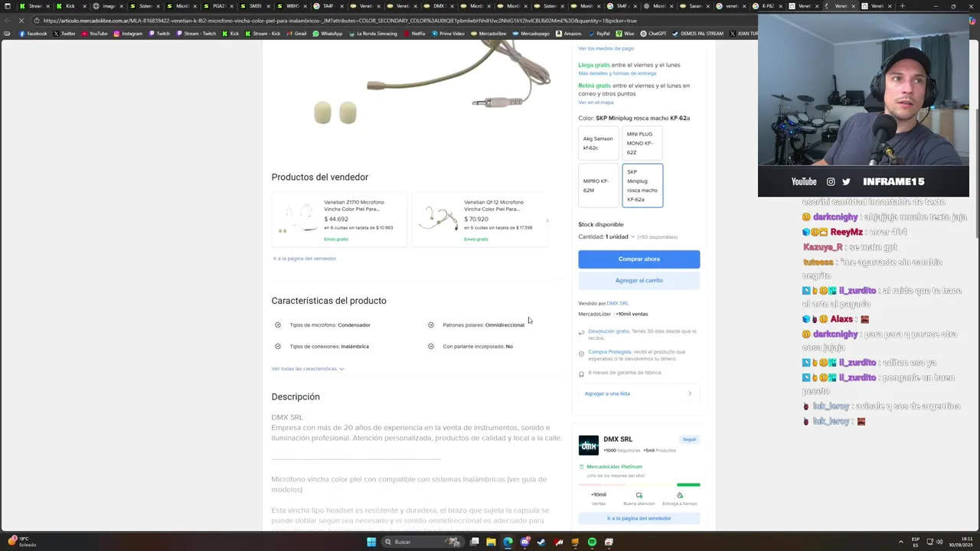
Task: Switch to the first Stream browser tab
Action: [x=34, y=6]
